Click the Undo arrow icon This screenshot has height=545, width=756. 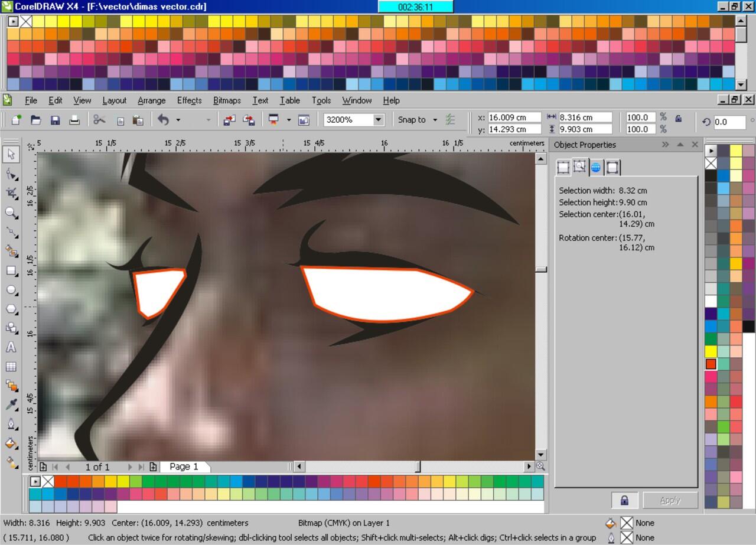(163, 120)
